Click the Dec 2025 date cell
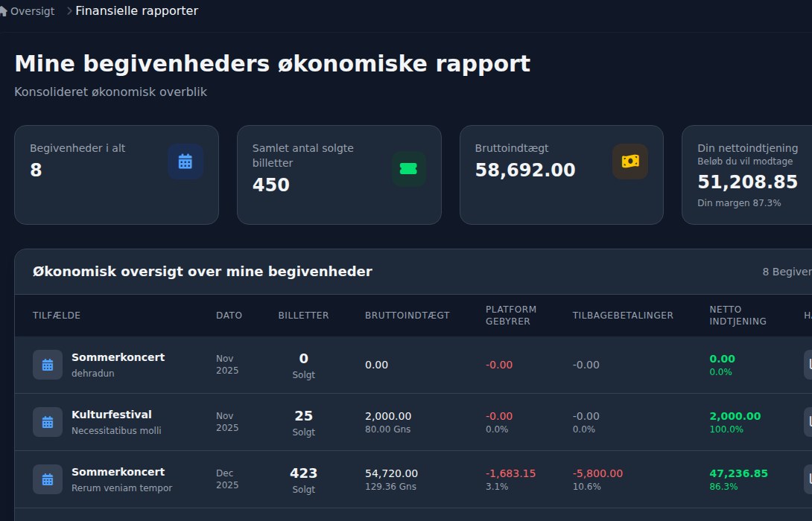The height and width of the screenshot is (521, 812). click(x=226, y=479)
